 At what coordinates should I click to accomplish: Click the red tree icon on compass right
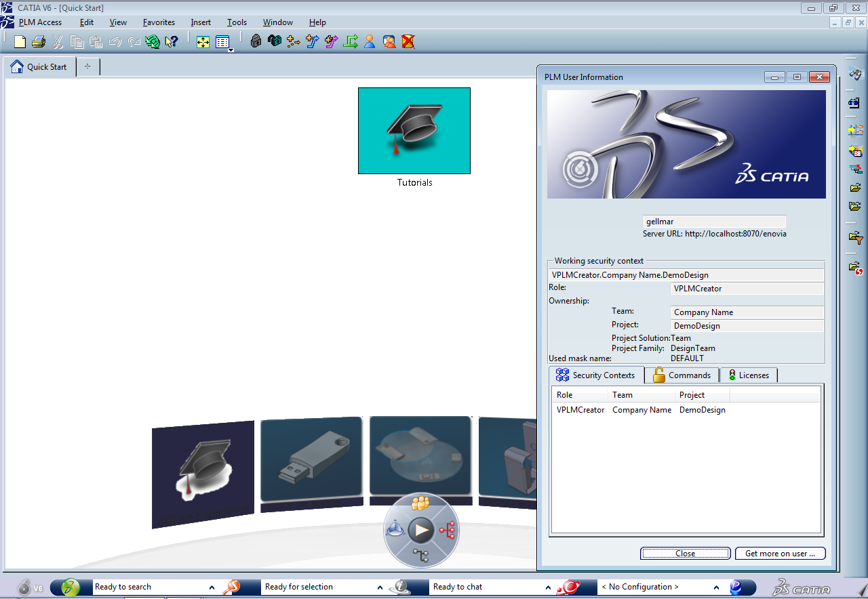click(447, 531)
